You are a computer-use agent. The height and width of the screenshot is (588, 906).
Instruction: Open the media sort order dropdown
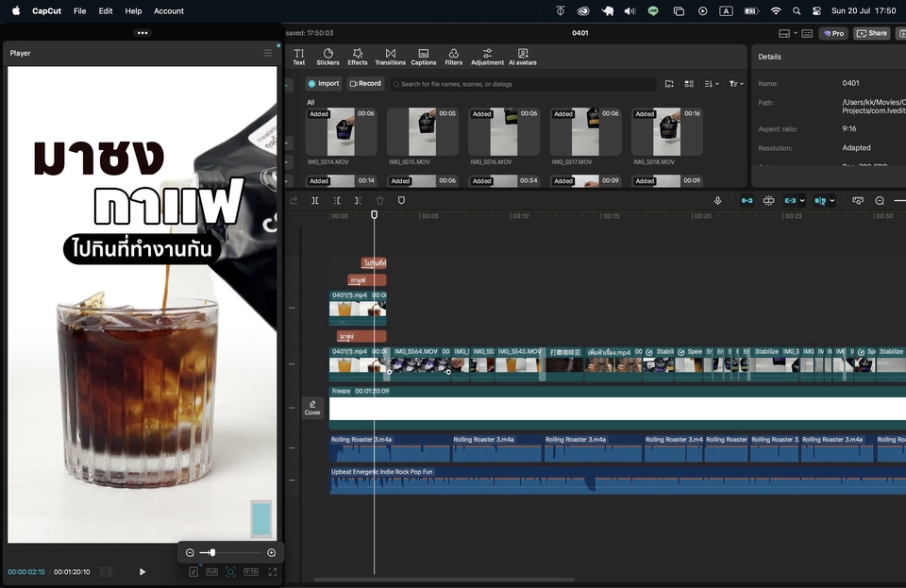click(x=712, y=84)
